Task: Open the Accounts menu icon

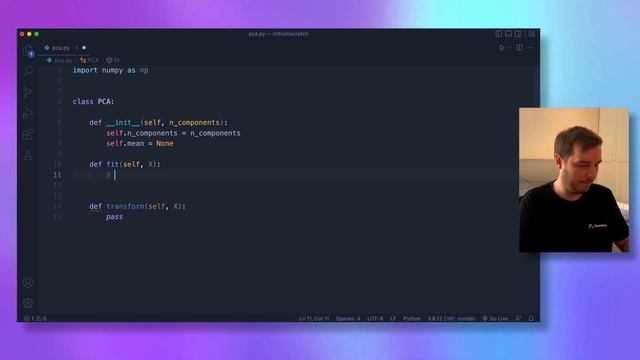Action: pyautogui.click(x=28, y=282)
